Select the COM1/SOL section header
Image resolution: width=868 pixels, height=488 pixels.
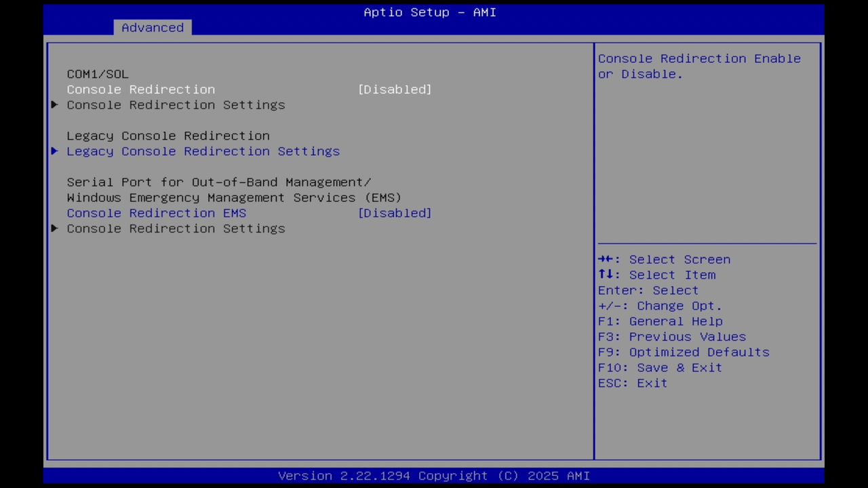click(x=97, y=74)
